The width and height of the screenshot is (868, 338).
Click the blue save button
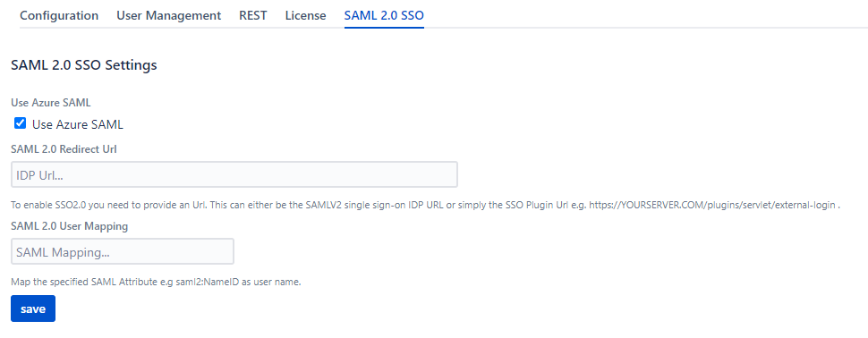coord(33,308)
